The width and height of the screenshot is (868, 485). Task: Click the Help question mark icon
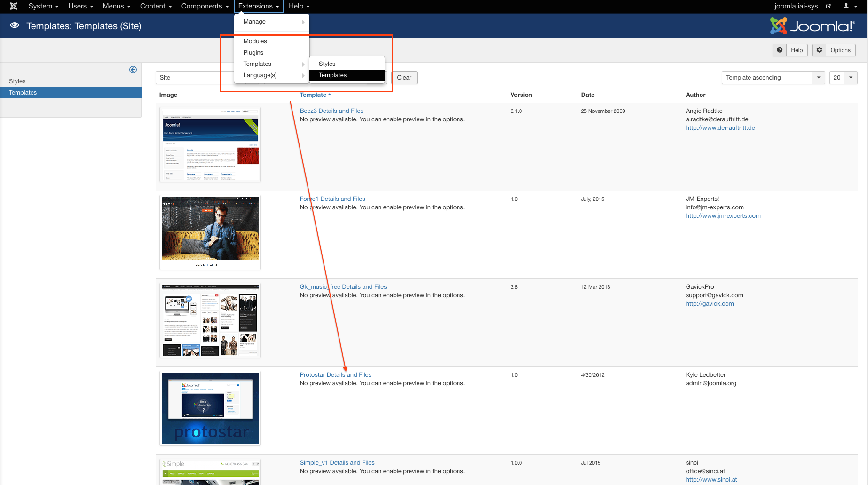click(780, 50)
